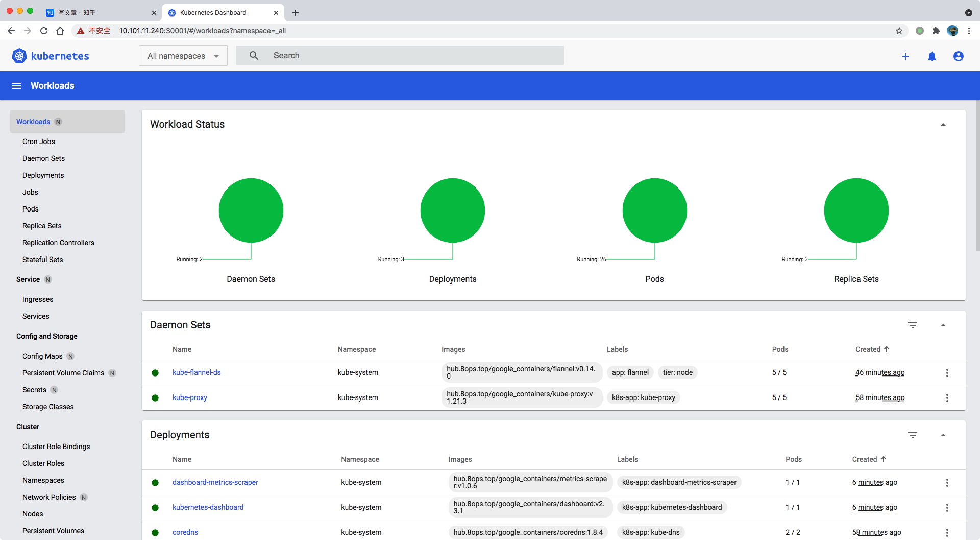Image resolution: width=980 pixels, height=540 pixels.
Task: Open actions menu for kubernetes-dashboard
Action: 947,508
